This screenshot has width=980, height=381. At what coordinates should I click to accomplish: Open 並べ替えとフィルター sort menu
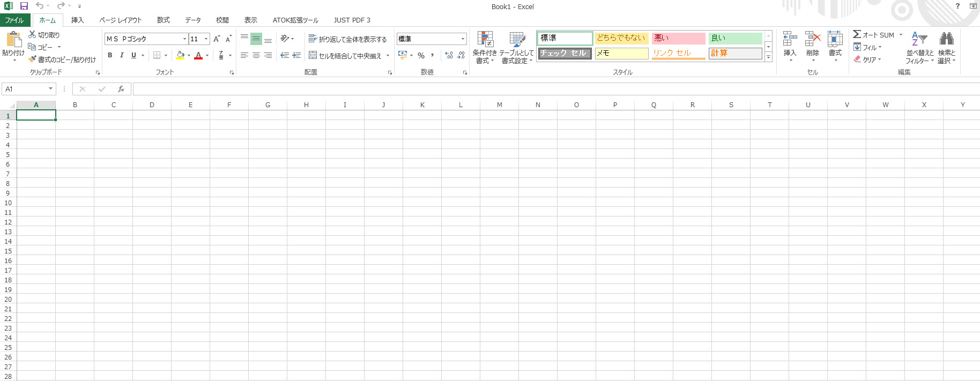pos(919,48)
